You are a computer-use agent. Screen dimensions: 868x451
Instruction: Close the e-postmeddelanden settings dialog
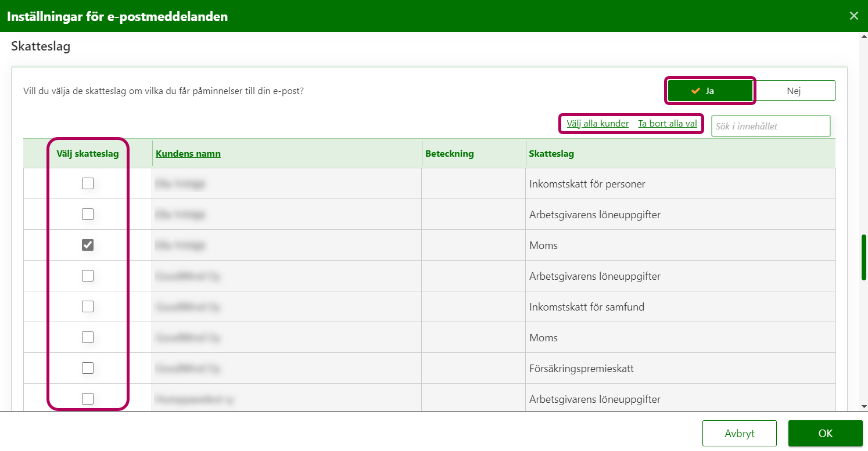853,16
